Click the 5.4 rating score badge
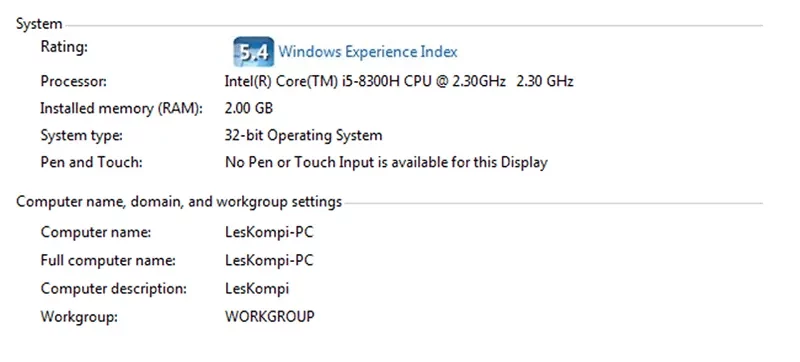 (x=254, y=51)
